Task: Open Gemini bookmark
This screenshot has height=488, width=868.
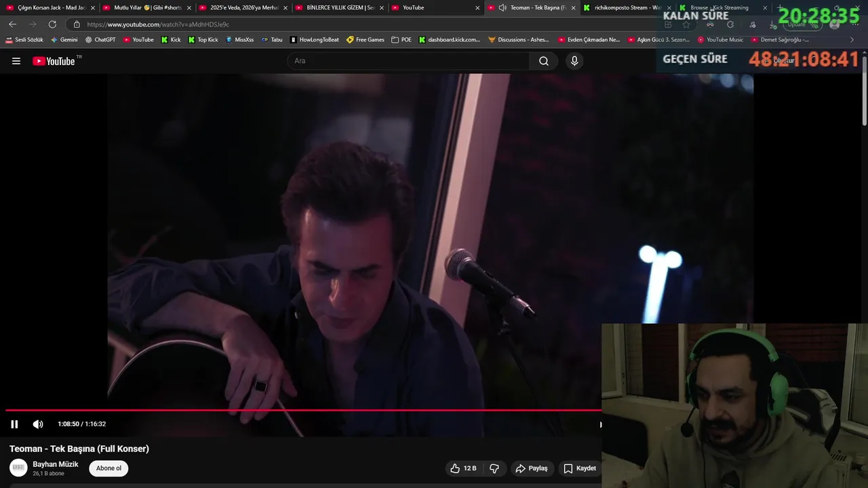Action: tap(64, 40)
